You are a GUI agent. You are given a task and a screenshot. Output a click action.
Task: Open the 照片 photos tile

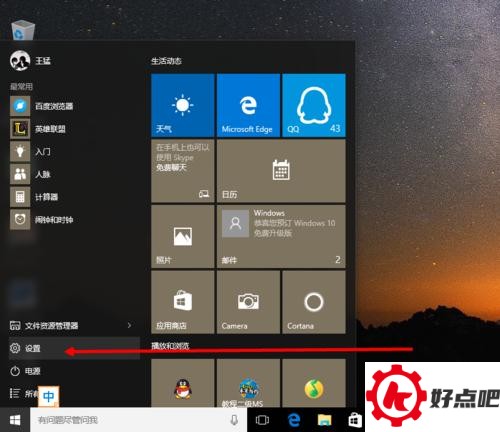(x=183, y=237)
